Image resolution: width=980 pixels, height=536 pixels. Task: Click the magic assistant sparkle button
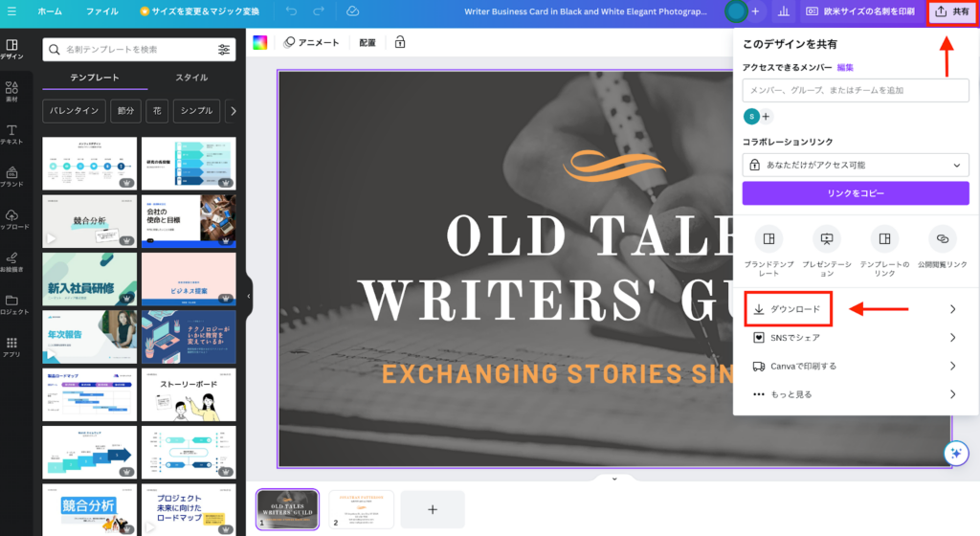(x=953, y=454)
